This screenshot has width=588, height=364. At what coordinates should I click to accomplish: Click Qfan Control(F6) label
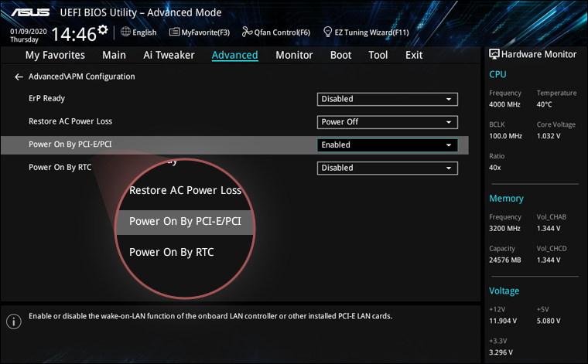pos(282,32)
